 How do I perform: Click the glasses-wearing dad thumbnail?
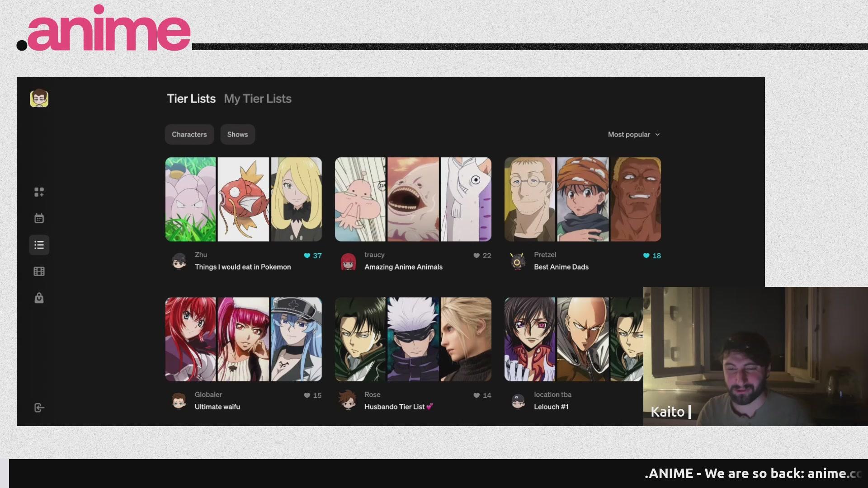[x=530, y=199]
